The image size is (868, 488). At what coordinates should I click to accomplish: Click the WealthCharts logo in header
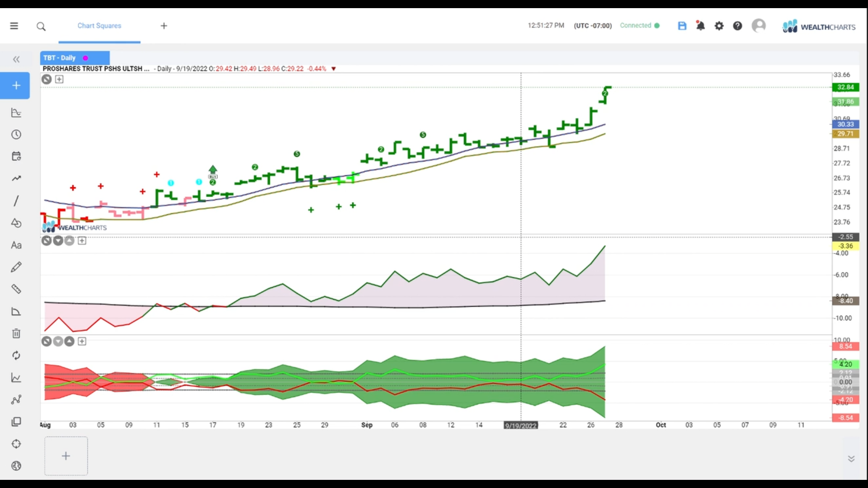(x=819, y=26)
